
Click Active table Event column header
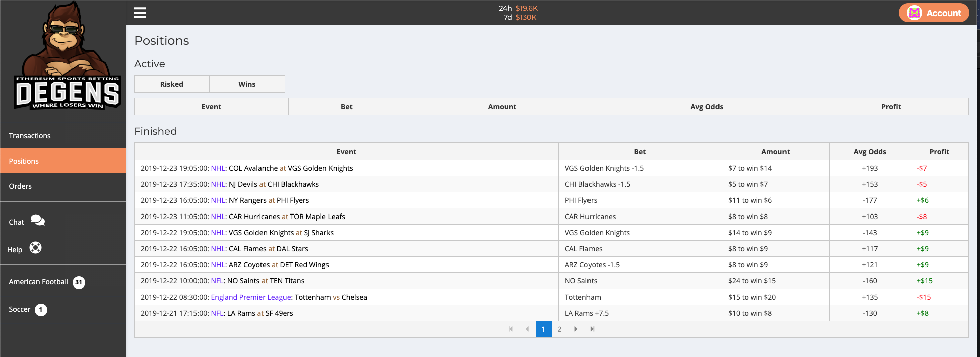(x=211, y=107)
